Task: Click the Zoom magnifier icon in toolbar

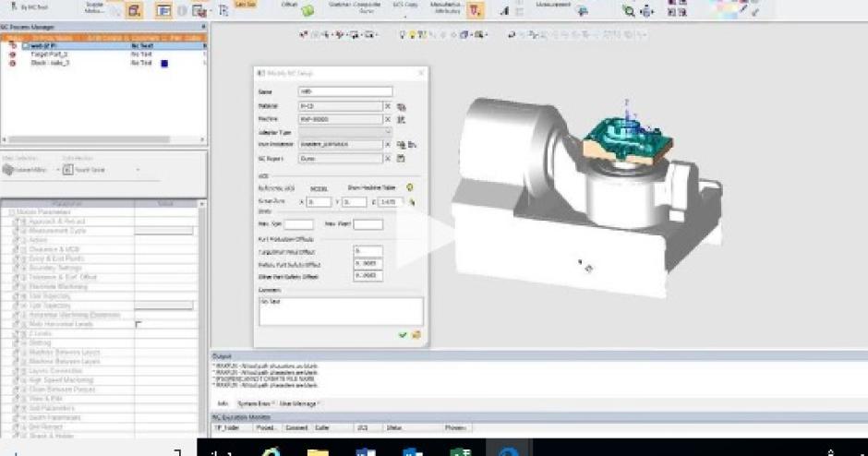Action: (x=629, y=12)
